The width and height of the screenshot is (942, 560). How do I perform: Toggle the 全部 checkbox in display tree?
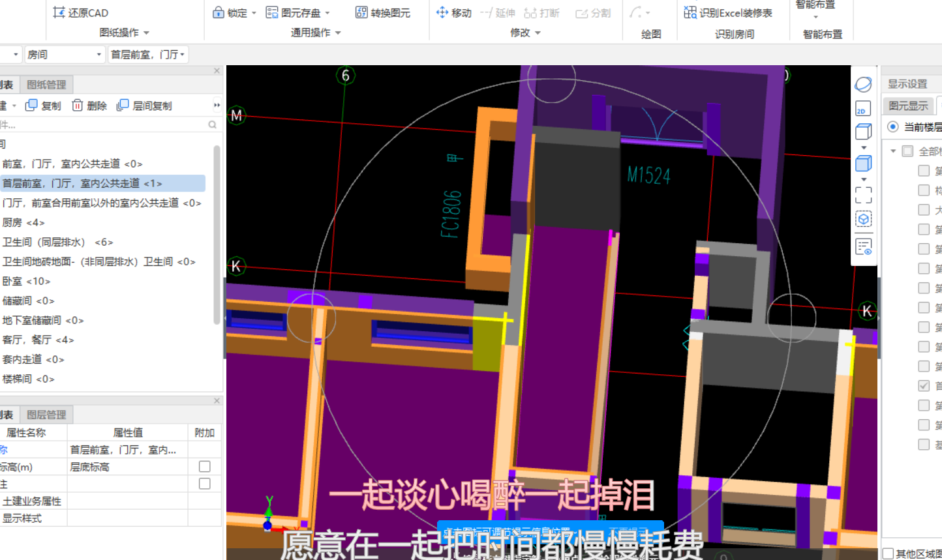[907, 151]
